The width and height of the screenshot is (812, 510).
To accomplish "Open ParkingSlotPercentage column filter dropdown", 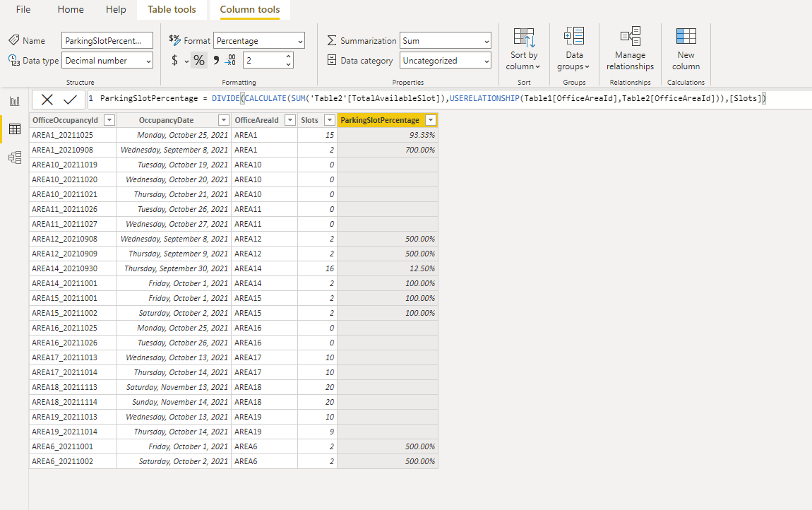I will (x=430, y=120).
